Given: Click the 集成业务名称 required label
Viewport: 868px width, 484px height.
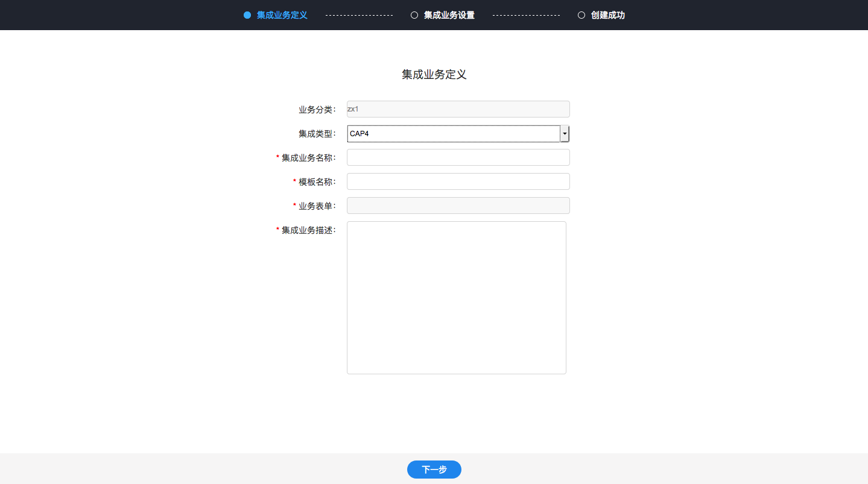Looking at the screenshot, I should click(306, 158).
